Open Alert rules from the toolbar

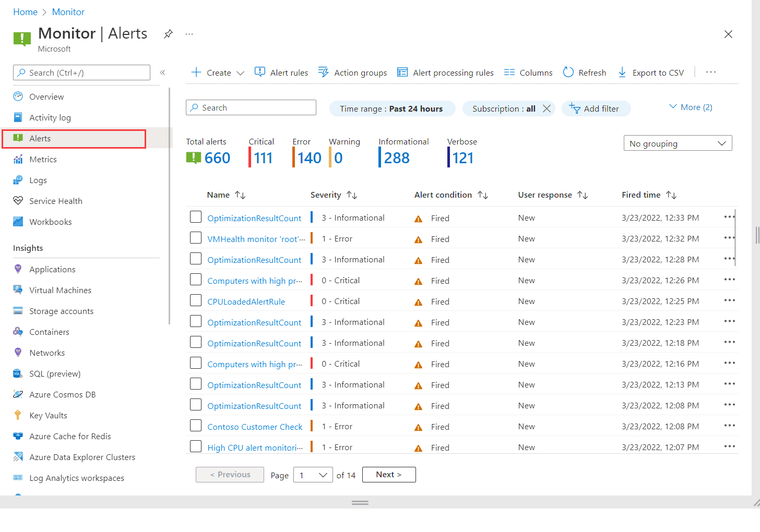pyautogui.click(x=281, y=72)
